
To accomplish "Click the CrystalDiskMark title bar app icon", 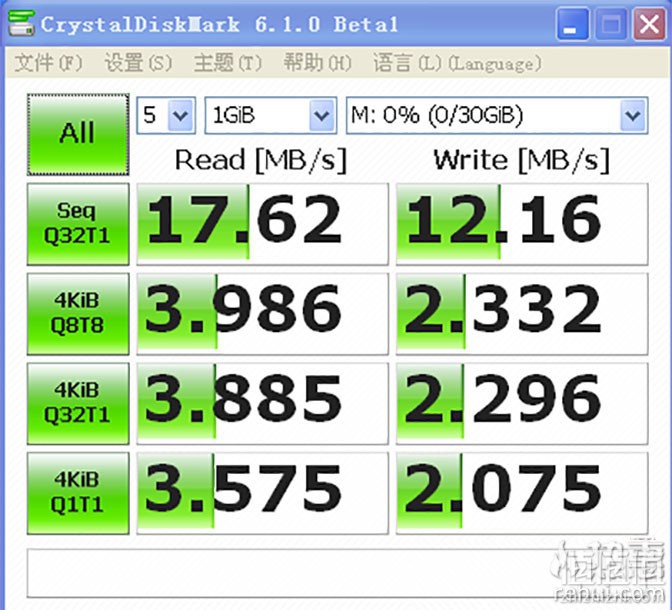I will 21,24.
